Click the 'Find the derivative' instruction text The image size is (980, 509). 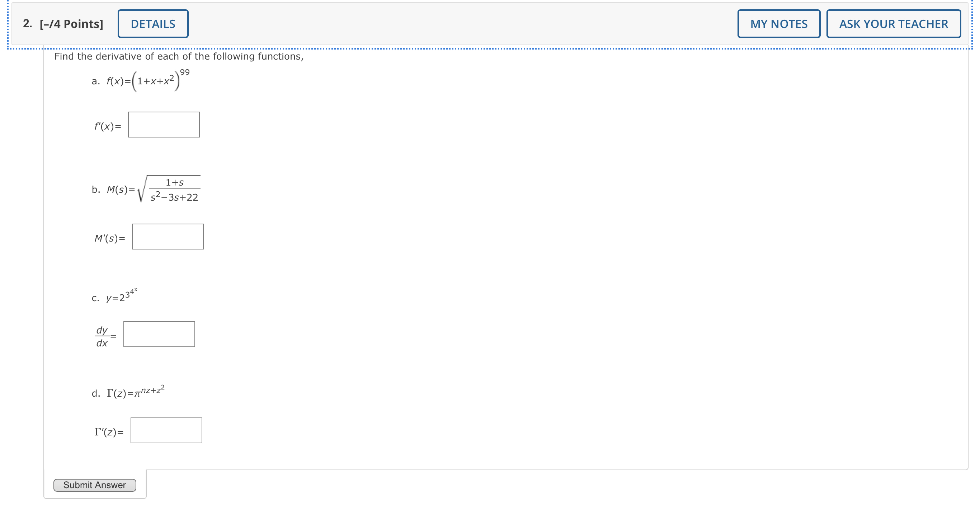[179, 56]
